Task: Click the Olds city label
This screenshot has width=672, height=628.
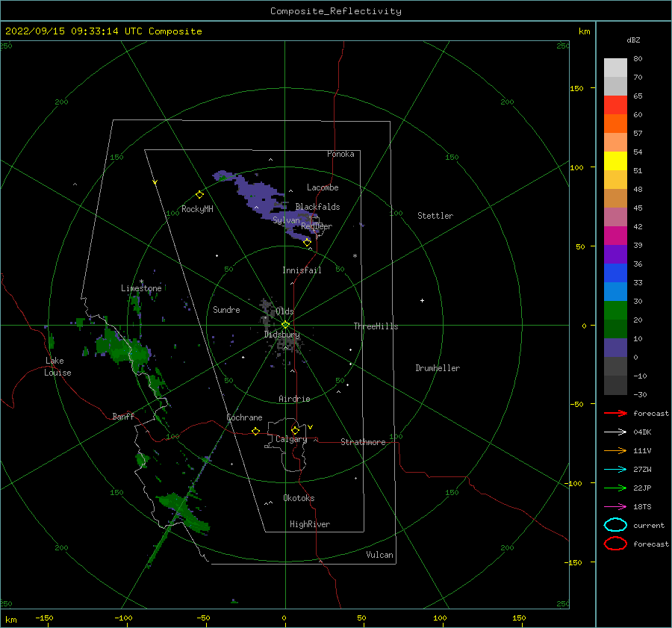Action: pyautogui.click(x=285, y=311)
